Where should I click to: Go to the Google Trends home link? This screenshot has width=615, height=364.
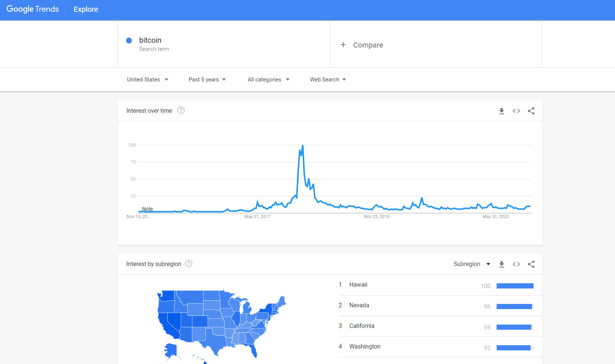click(x=32, y=9)
